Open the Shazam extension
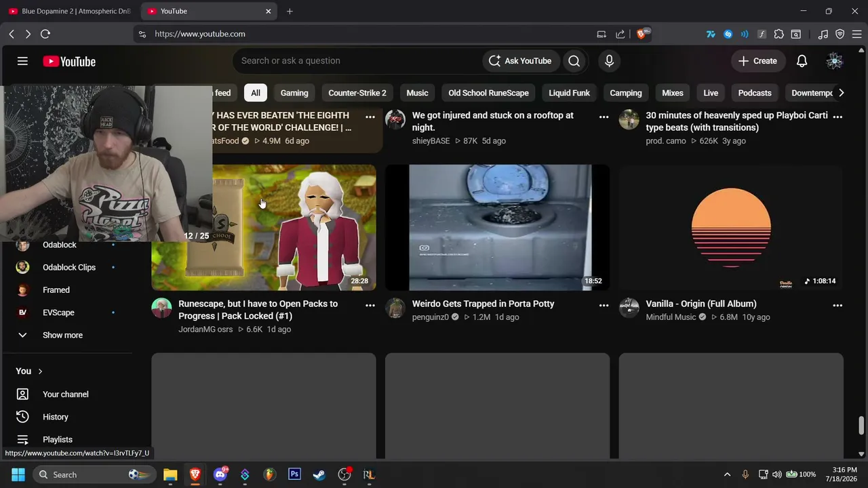The height and width of the screenshot is (488, 868). (728, 34)
